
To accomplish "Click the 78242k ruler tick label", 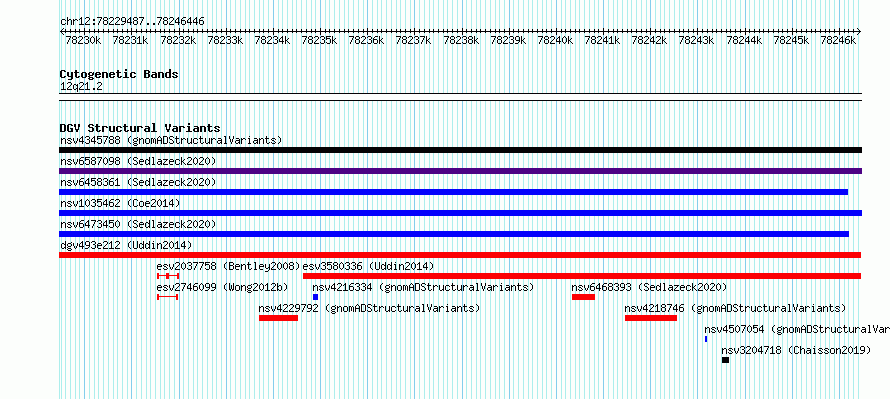I will pyautogui.click(x=650, y=40).
